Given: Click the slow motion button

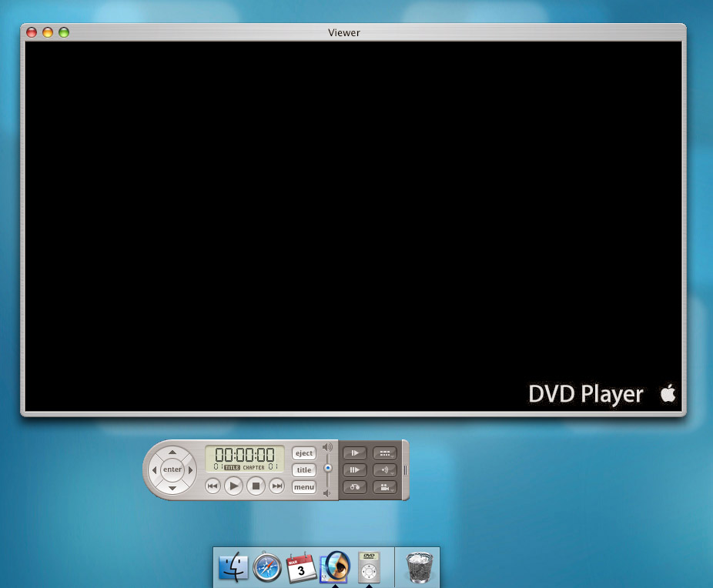Looking at the screenshot, I should (355, 453).
